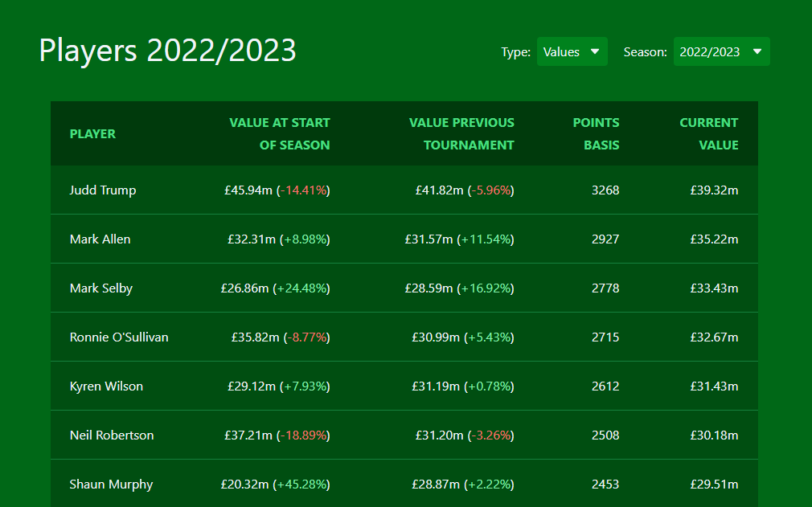
Task: Click current value £35.22m
Action: [714, 239]
